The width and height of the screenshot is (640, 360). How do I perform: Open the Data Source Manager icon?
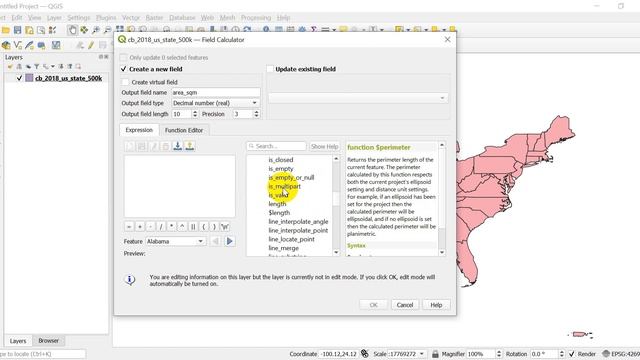click(x=6, y=45)
